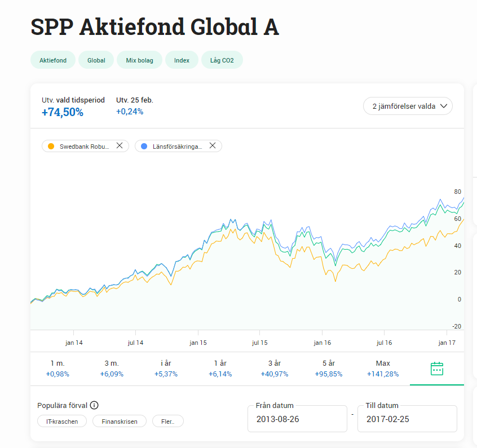The width and height of the screenshot is (477, 448).
Task: Expand the '2 jämförelser valda' dropdown
Action: [408, 106]
